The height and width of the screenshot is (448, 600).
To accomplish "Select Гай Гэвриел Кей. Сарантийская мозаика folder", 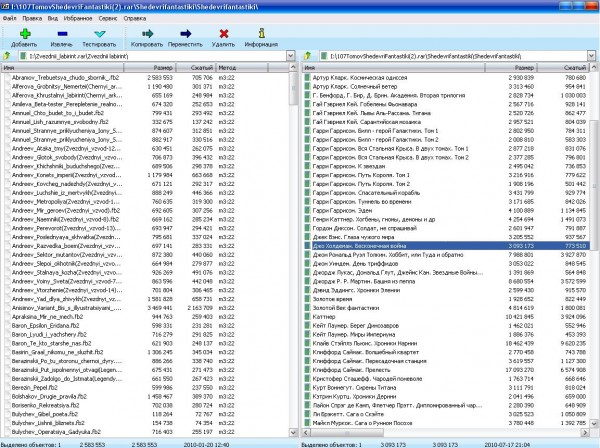I will [x=367, y=122].
